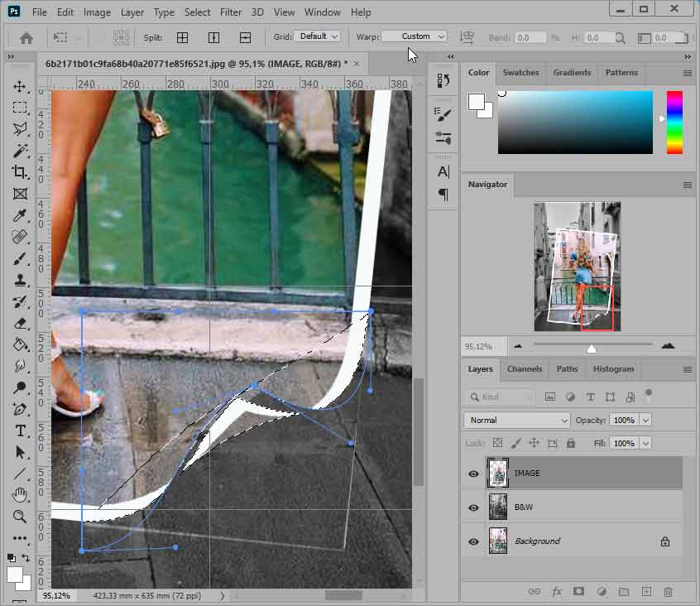Screen dimensions: 700x606
Task: Open the History panel icon
Action: pos(443,81)
